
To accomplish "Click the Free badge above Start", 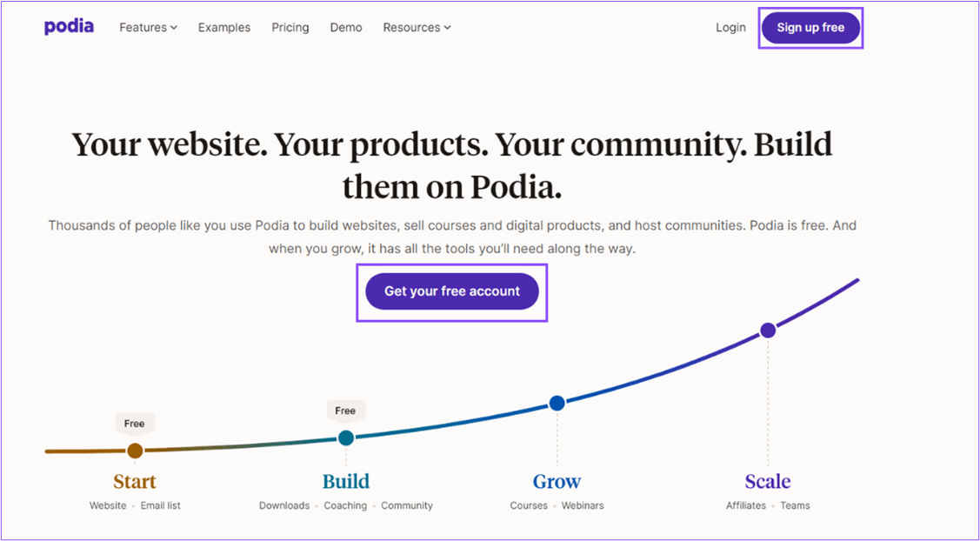I will [135, 424].
